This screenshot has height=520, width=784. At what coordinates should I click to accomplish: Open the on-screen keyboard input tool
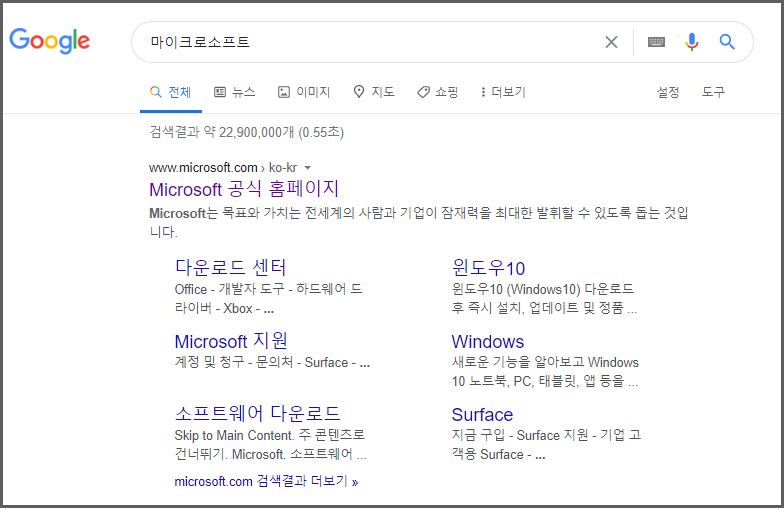coord(656,42)
